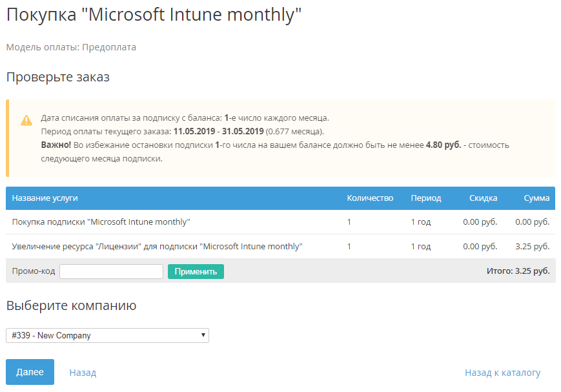The height and width of the screenshot is (392, 561).
Task: Click the 'Название услуги' column header
Action: [45, 198]
